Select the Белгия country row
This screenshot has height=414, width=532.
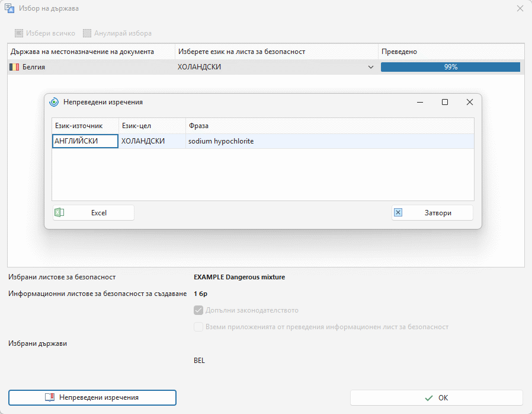click(266, 67)
